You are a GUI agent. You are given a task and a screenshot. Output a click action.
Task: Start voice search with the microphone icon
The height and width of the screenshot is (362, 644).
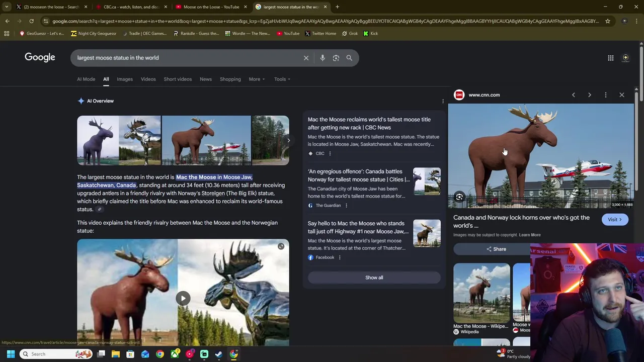[323, 58]
